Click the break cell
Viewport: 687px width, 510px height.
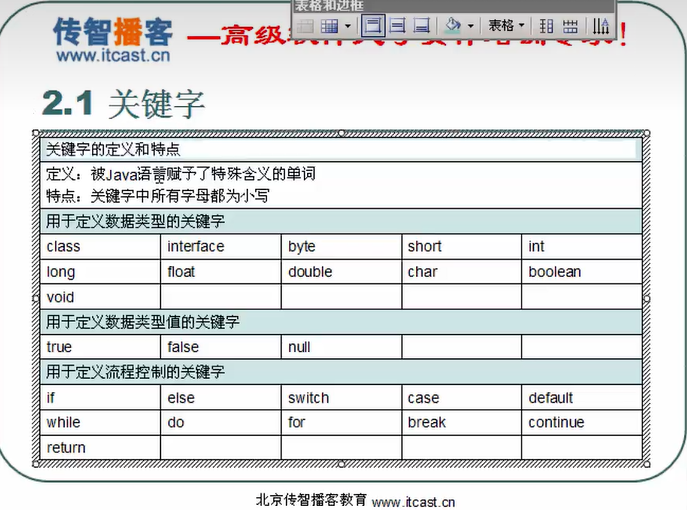(461, 422)
